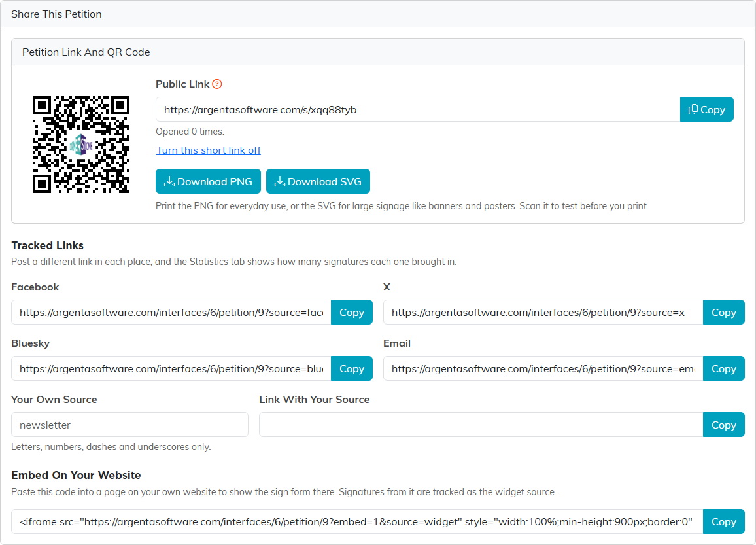The width and height of the screenshot is (756, 545).
Task: Click the 'Tracked Links' heading
Action: [47, 245]
